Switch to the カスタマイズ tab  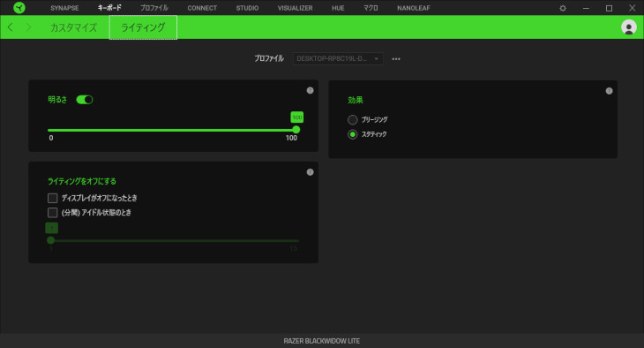coord(73,27)
